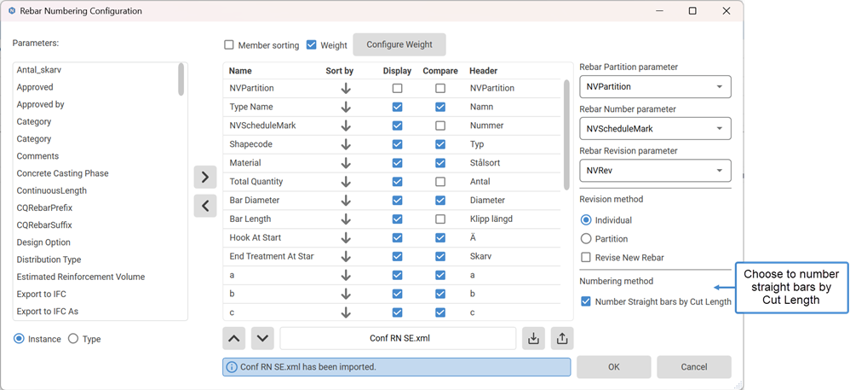The width and height of the screenshot is (850, 390).
Task: Maximize the Rebar Numbering Configuration window
Action: click(x=692, y=11)
